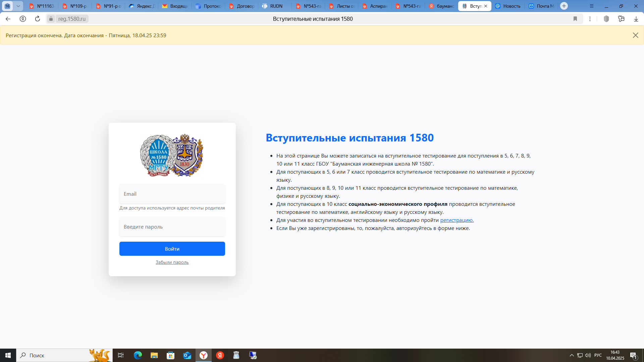Open the Yandex home icon beside back arrow
The height and width of the screenshot is (362, 644).
pos(23,19)
